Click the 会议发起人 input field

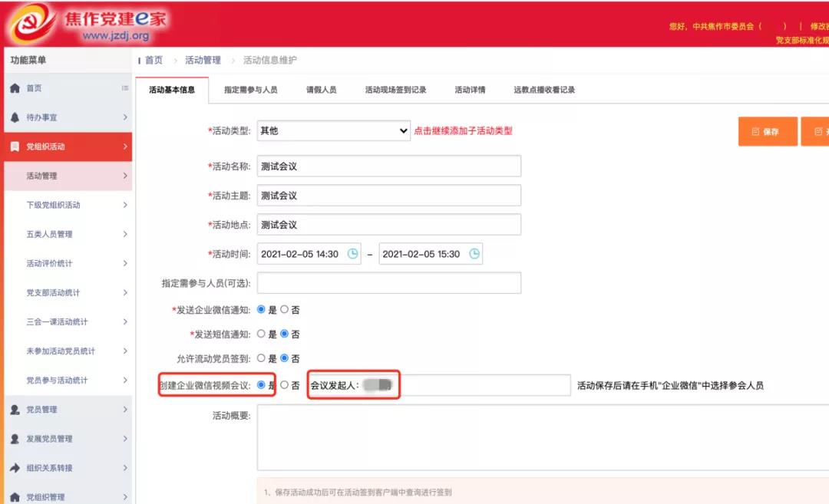[439, 385]
